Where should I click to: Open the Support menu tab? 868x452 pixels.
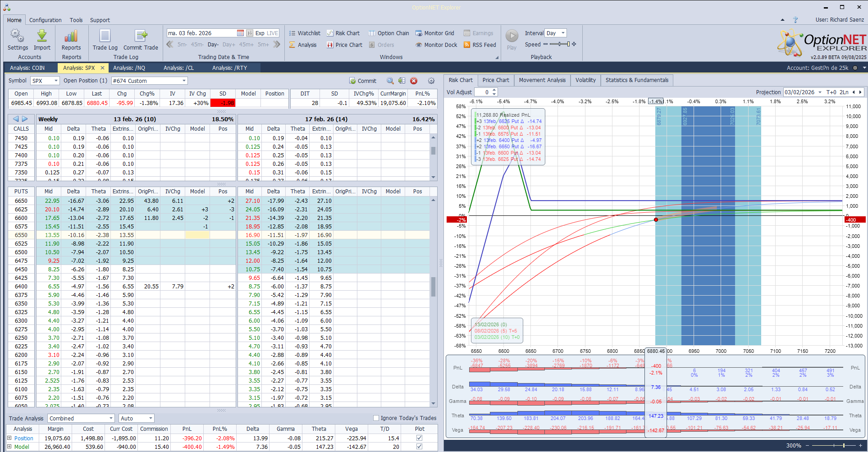click(100, 20)
